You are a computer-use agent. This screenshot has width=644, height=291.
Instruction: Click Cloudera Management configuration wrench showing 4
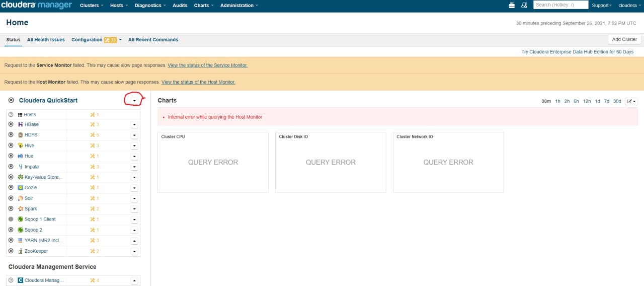tap(93, 280)
